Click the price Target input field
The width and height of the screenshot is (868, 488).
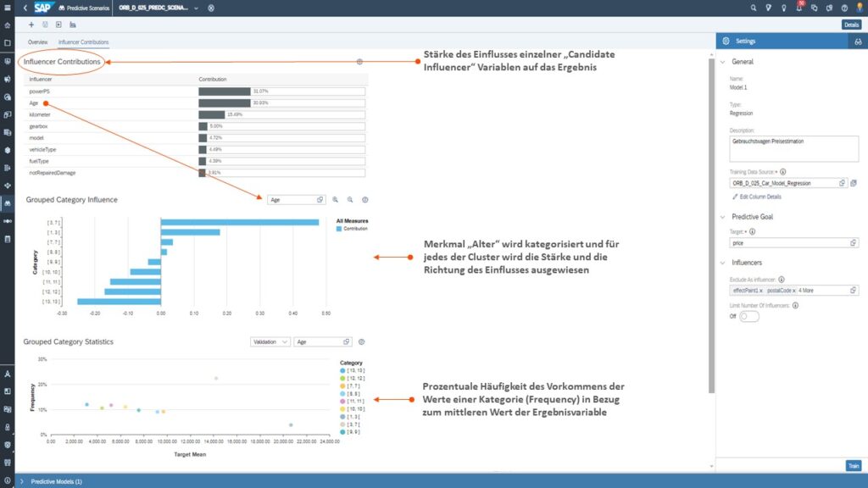tap(788, 242)
